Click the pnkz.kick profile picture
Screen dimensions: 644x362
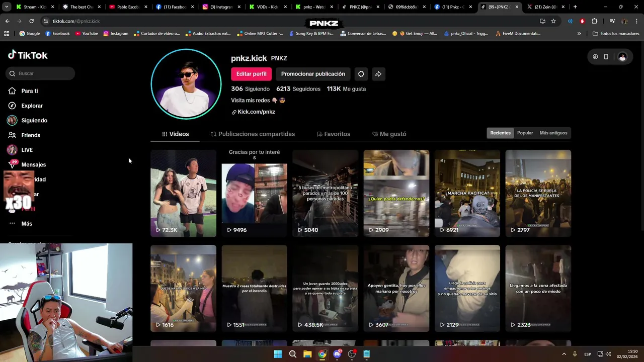coord(186,84)
